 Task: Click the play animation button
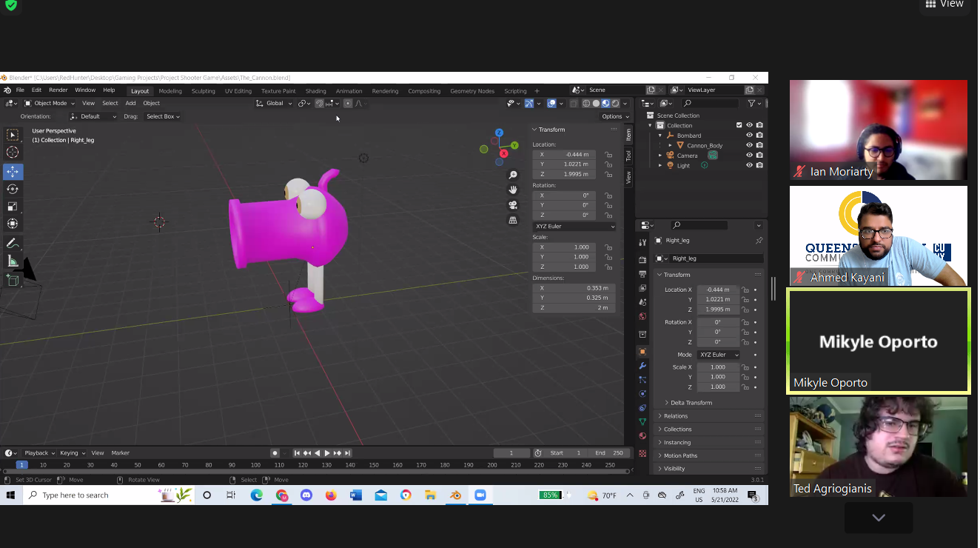tap(327, 453)
